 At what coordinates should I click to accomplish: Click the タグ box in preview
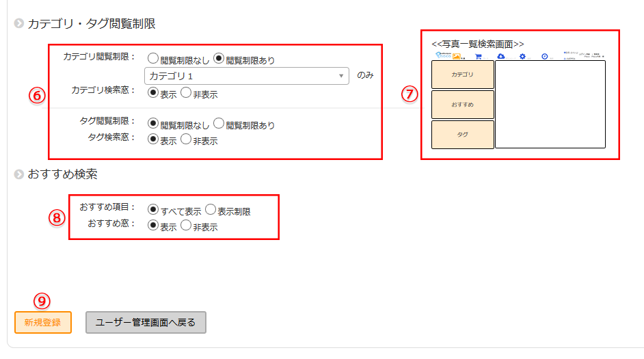(x=463, y=135)
